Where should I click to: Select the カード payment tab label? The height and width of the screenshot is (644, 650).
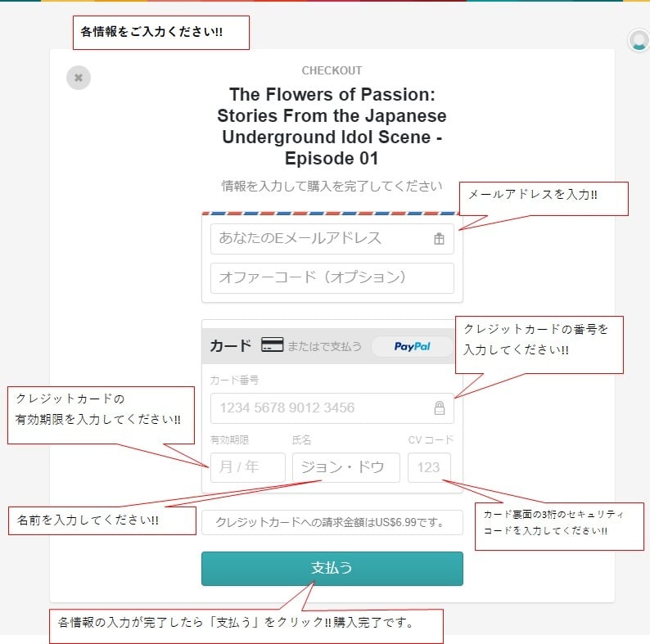click(x=231, y=345)
